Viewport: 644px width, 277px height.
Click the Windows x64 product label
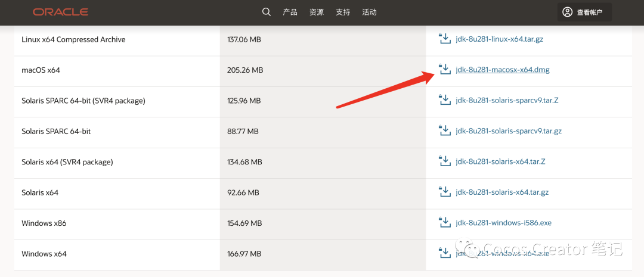(44, 254)
